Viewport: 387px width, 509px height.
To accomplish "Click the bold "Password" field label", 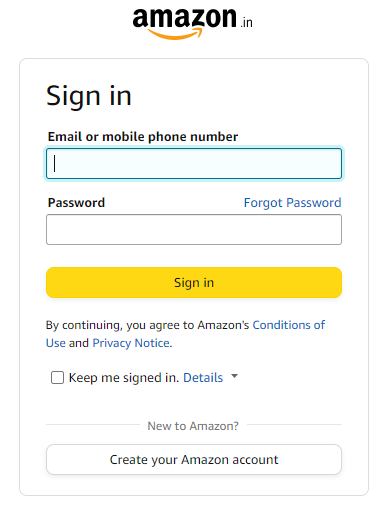I will point(76,203).
